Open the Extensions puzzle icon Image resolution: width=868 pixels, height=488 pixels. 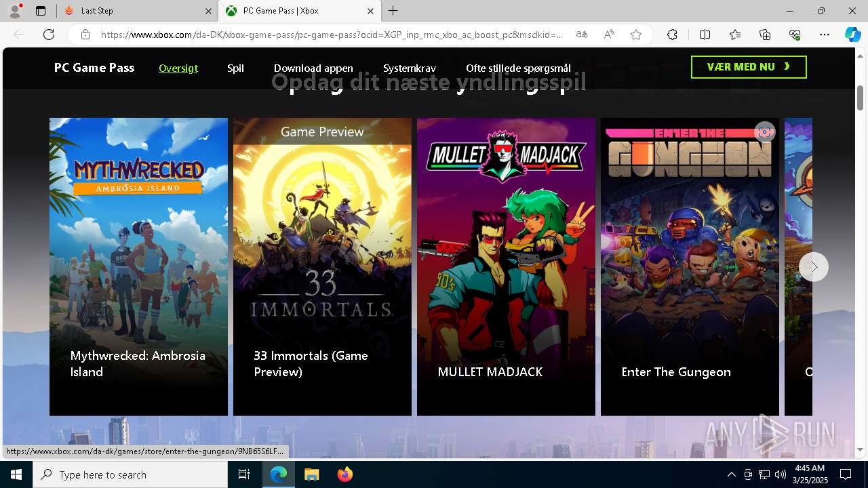(x=672, y=35)
